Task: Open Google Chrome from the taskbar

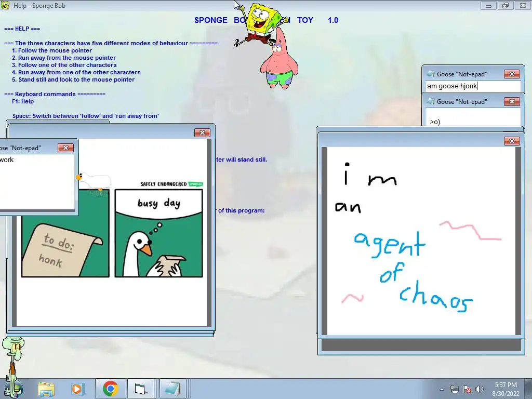Action: 110,389
